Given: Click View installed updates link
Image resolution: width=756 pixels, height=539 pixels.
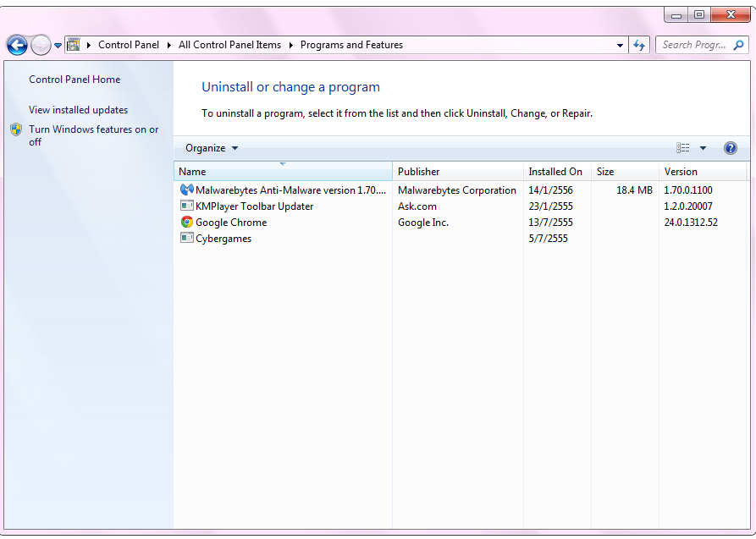Looking at the screenshot, I should (x=78, y=110).
